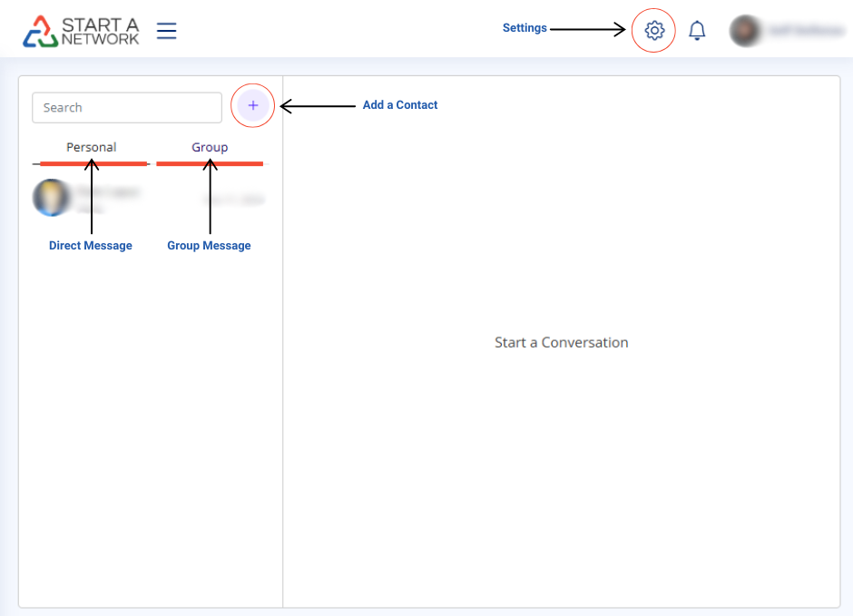Click the contact's avatar in the chat list
The height and width of the screenshot is (616, 853).
(x=51, y=198)
